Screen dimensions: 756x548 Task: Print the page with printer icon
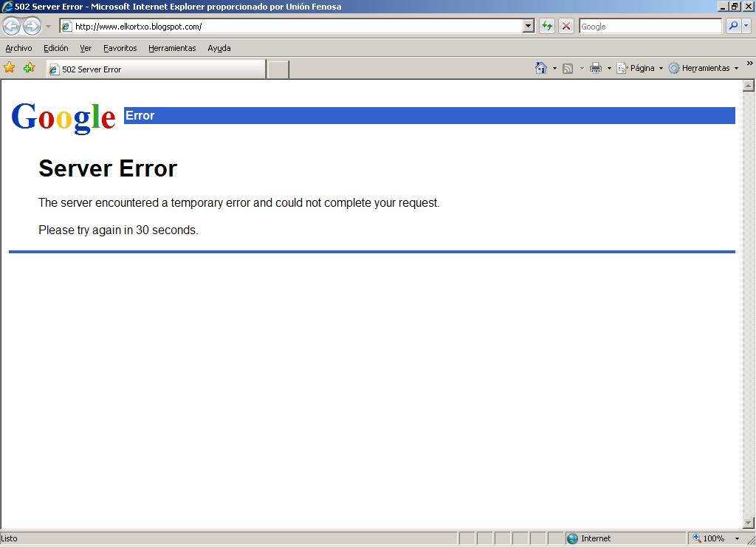(596, 68)
